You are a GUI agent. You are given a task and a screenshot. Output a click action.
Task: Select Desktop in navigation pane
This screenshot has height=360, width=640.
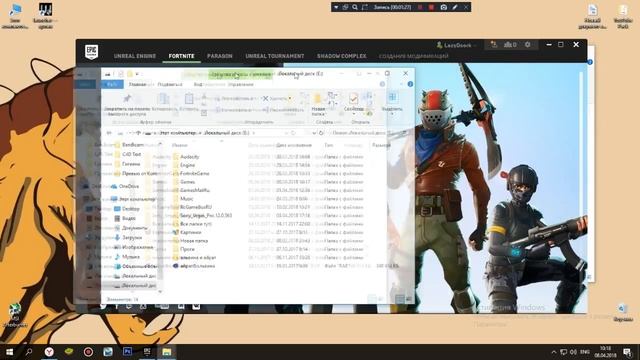(131, 209)
